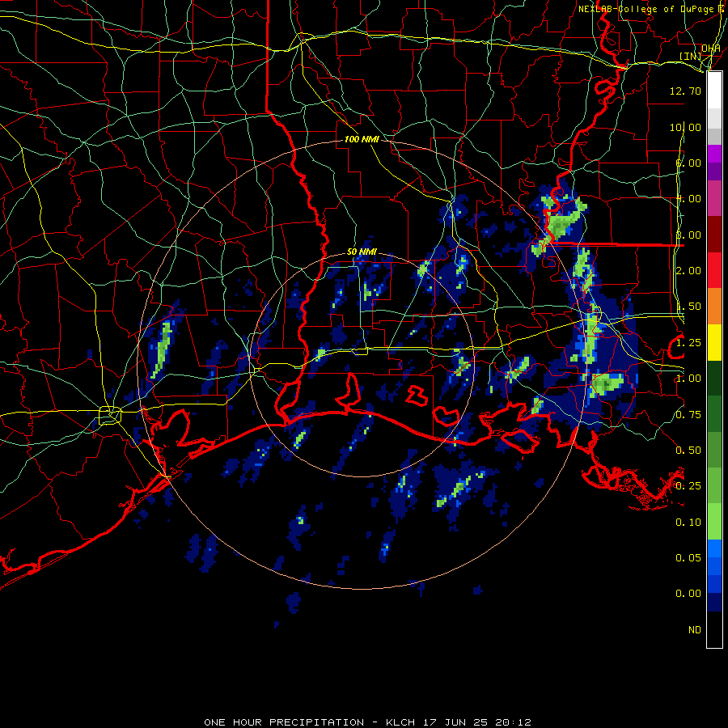This screenshot has width=728, height=728.
Task: Click the 10.00 legend value
Action: (x=685, y=127)
